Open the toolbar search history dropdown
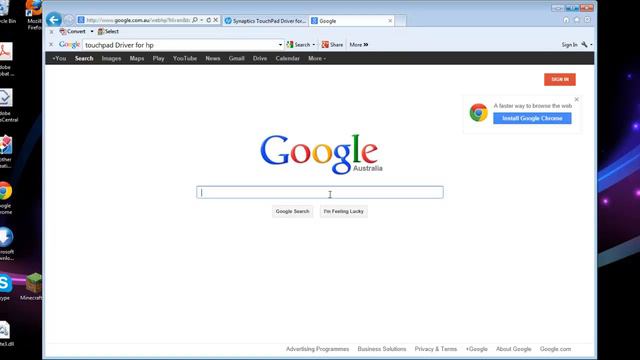 [x=280, y=45]
